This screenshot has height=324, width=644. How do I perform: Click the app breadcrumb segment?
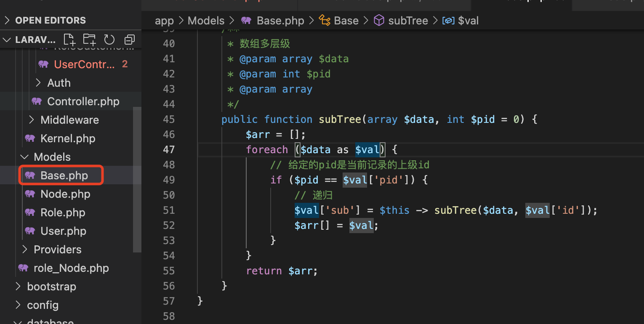pyautogui.click(x=164, y=21)
